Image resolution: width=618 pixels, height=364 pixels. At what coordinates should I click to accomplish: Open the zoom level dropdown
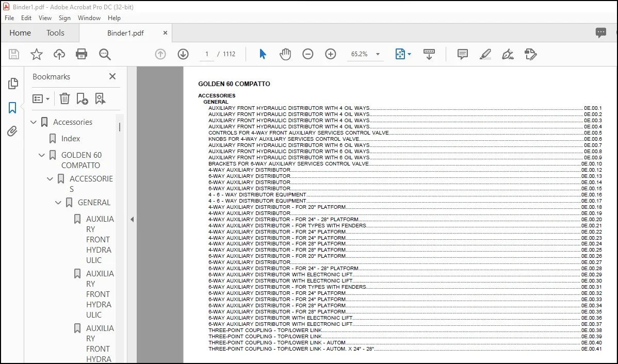click(x=378, y=54)
